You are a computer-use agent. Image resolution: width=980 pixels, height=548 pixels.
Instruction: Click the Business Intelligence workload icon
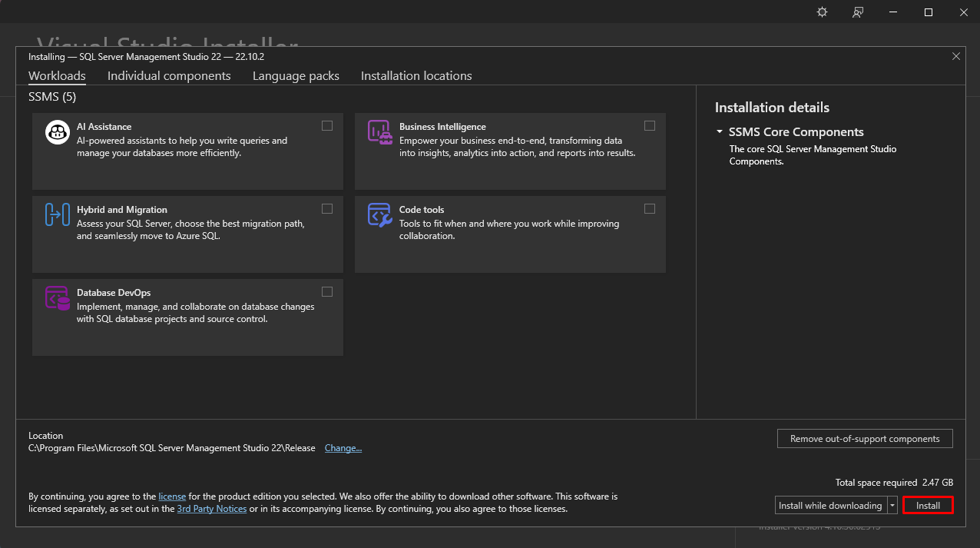(x=380, y=132)
